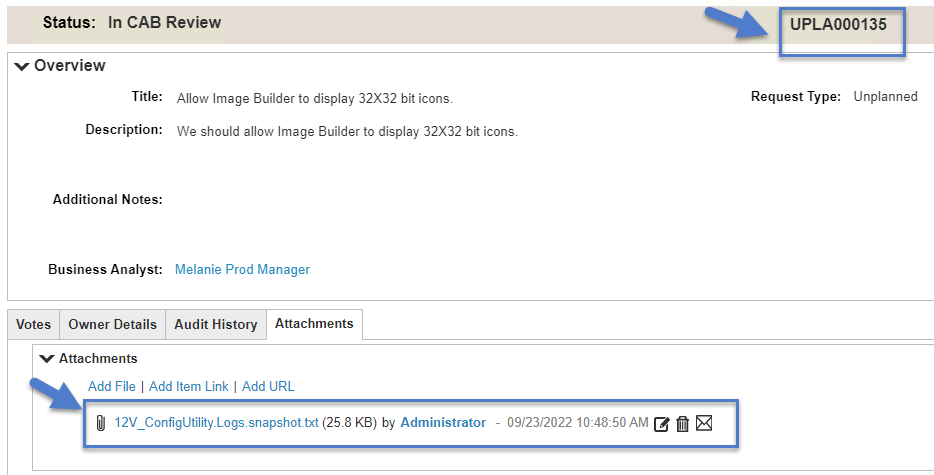934x475 pixels.
Task: Click the Add File link
Action: pyautogui.click(x=112, y=386)
